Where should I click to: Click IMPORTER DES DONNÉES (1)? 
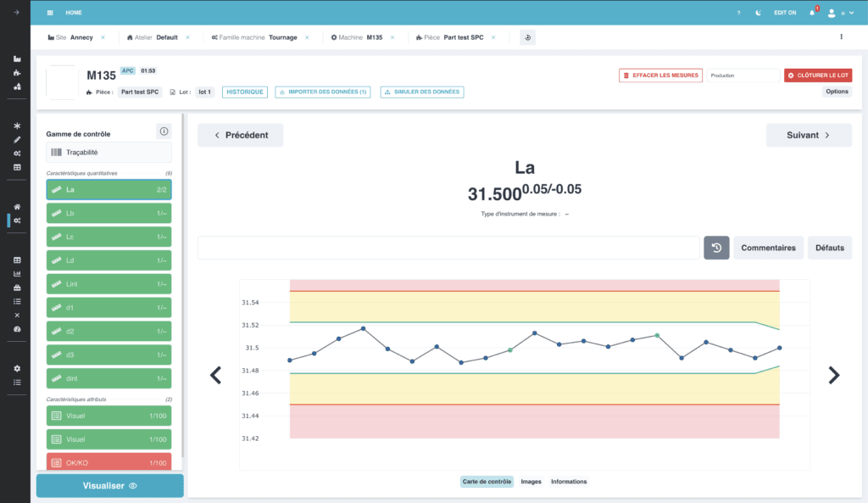point(323,92)
